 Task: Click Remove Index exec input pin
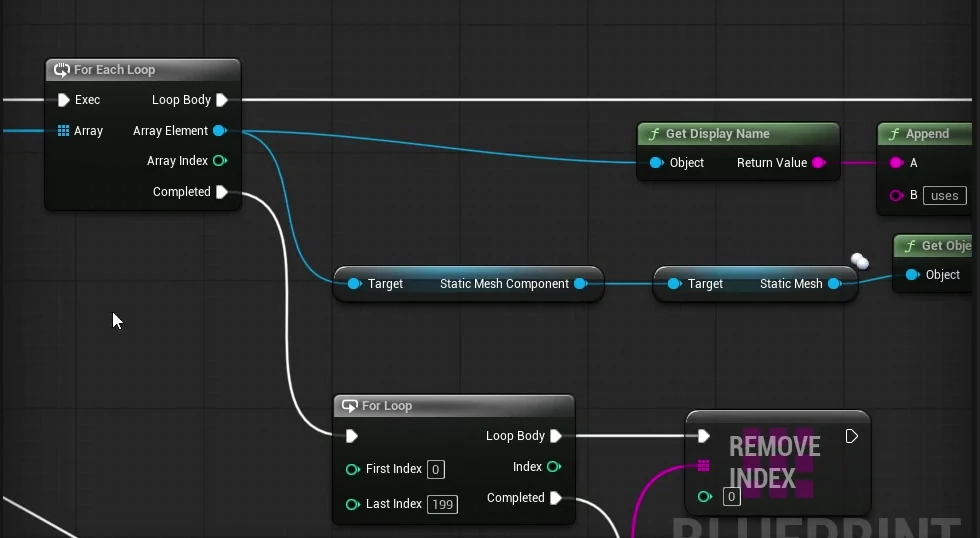point(704,436)
